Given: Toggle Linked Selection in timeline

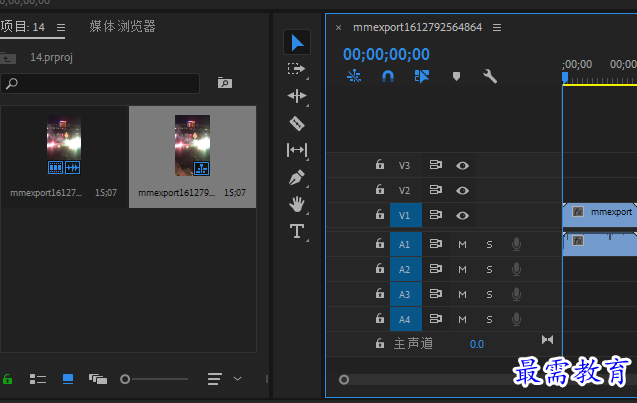Looking at the screenshot, I should [x=422, y=76].
